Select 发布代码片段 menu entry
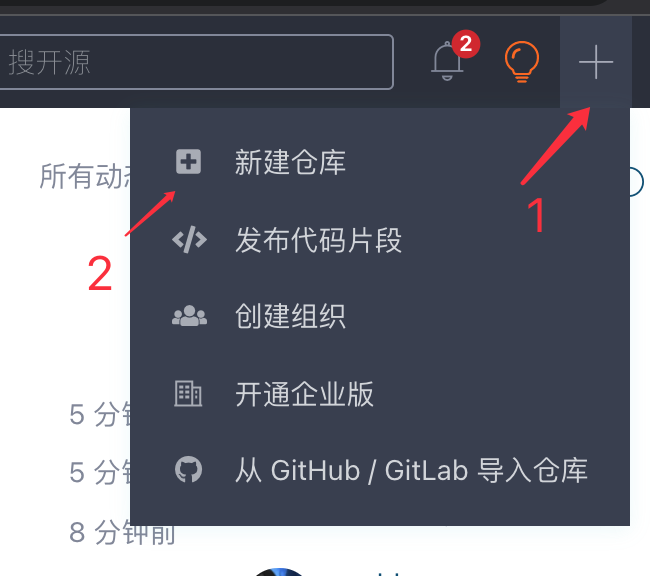This screenshot has height=576, width=650. 380,240
